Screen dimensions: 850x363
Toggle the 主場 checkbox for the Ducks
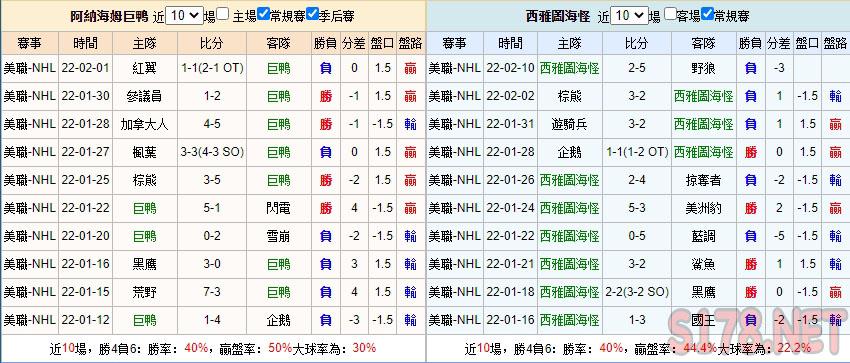pos(223,14)
